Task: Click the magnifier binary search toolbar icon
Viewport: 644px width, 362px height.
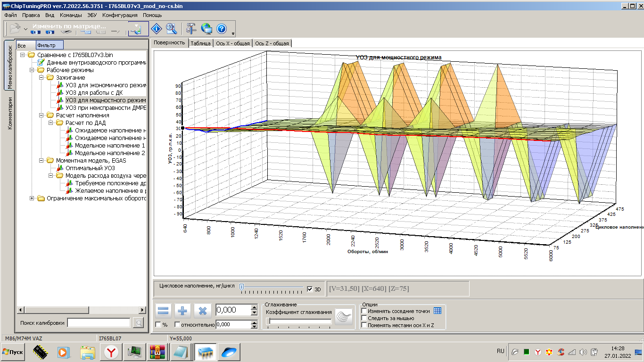Action: [x=172, y=29]
